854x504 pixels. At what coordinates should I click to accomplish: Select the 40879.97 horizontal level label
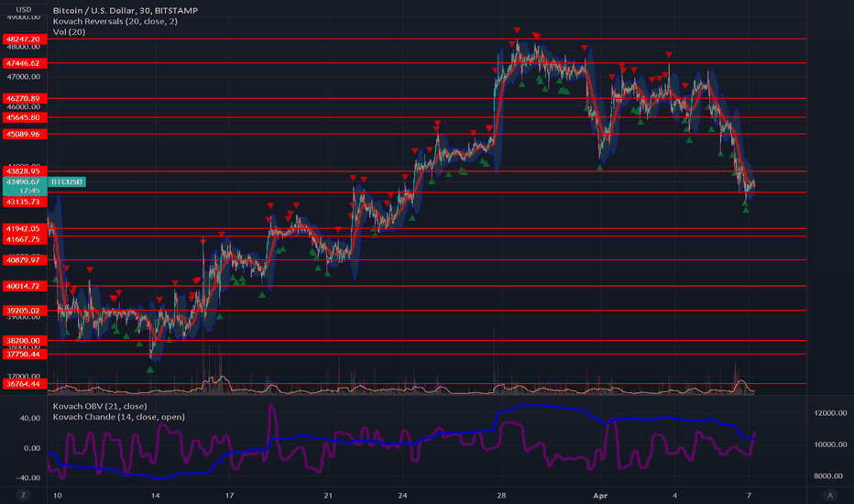tap(25, 260)
